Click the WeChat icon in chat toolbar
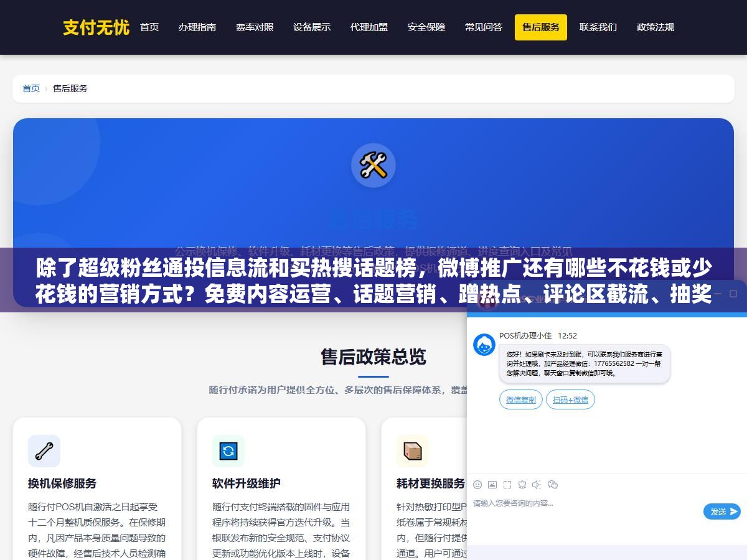 [x=552, y=484]
